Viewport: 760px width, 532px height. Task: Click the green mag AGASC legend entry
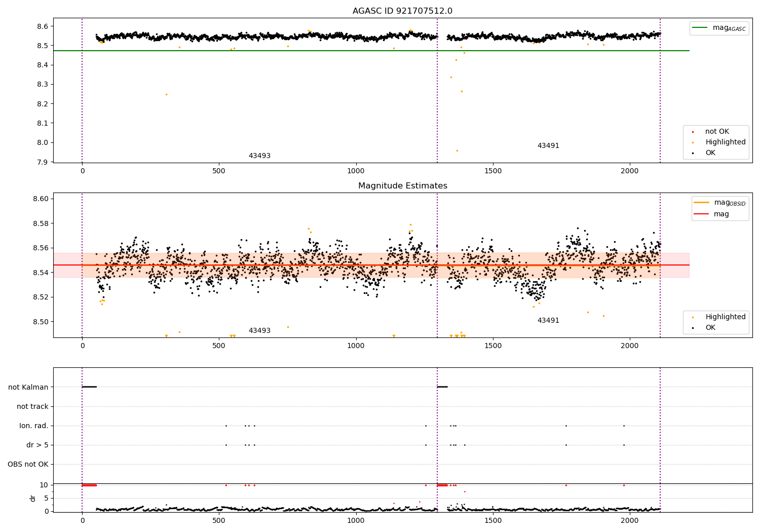[x=719, y=28]
